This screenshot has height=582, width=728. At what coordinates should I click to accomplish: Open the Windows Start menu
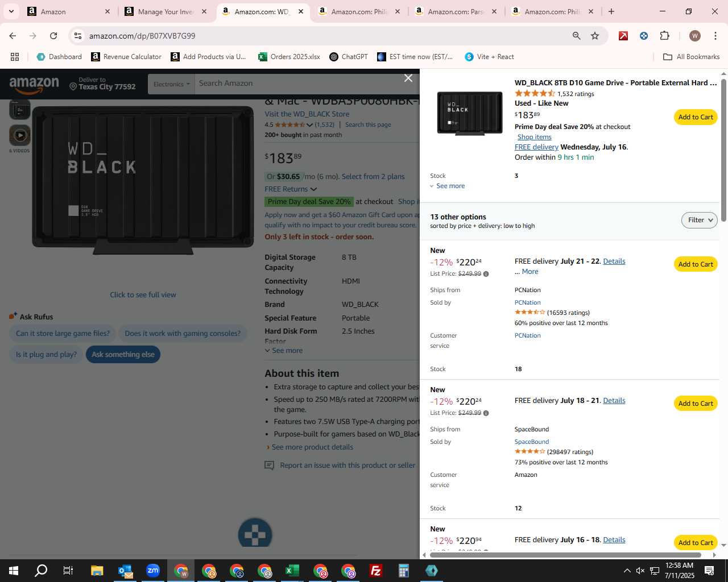click(14, 571)
